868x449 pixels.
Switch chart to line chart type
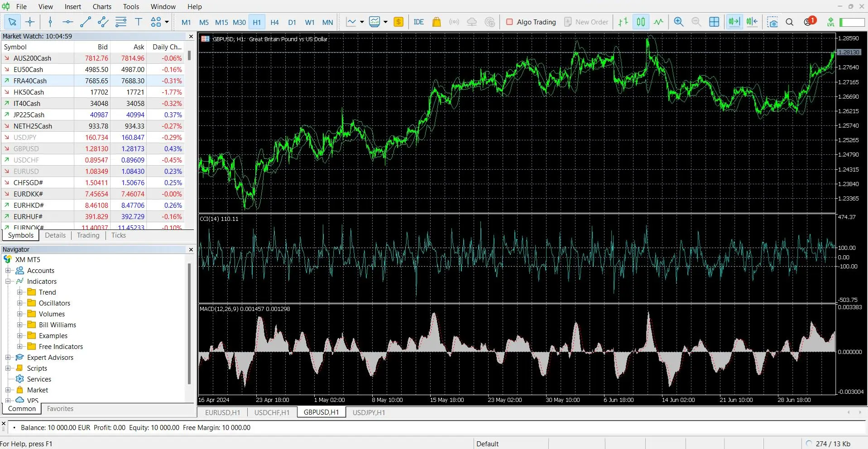pos(659,22)
